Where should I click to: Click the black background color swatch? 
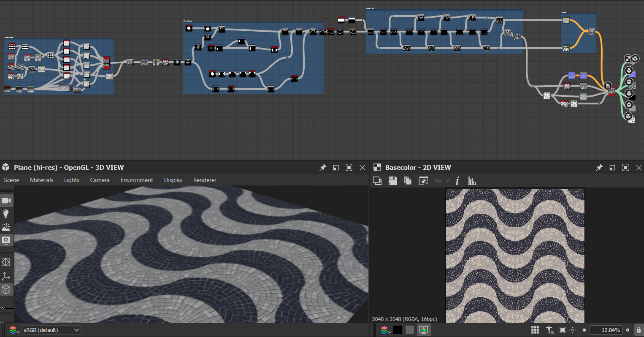398,330
